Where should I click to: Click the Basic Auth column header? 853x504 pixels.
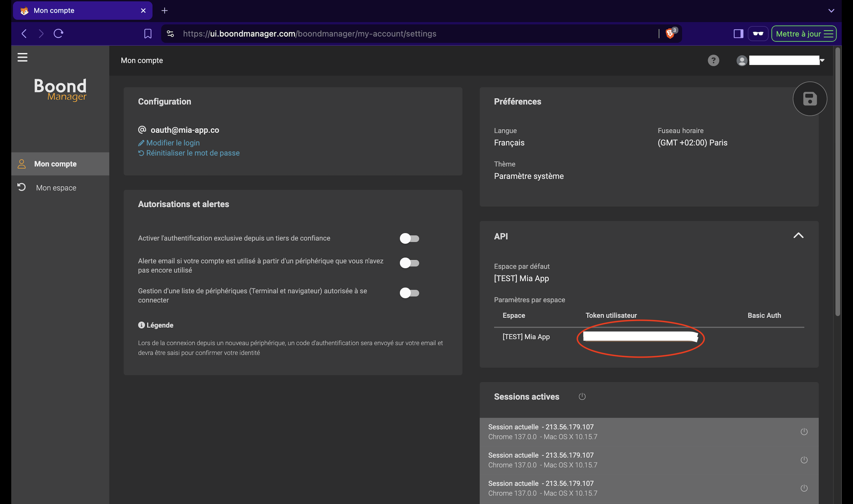[x=764, y=315]
